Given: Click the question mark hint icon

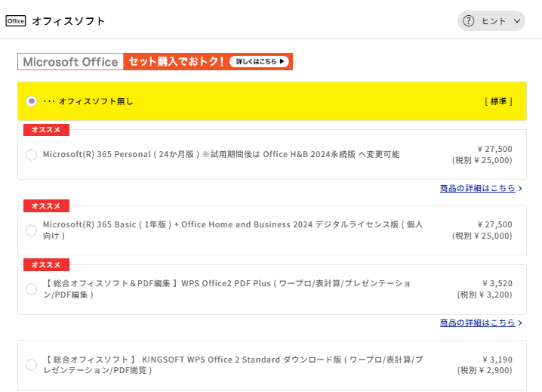Looking at the screenshot, I should (469, 21).
